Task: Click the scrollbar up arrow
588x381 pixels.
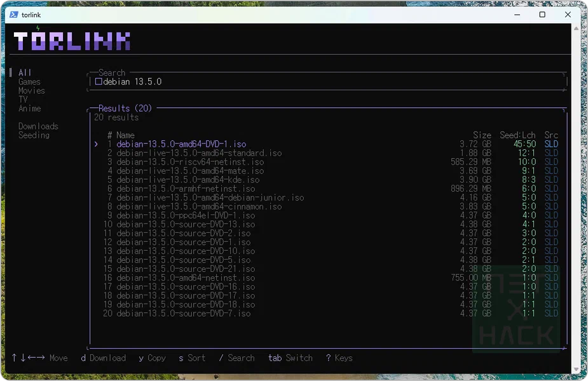Action: (x=577, y=29)
